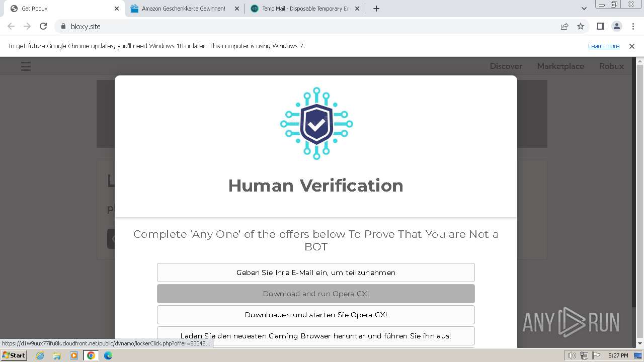The image size is (644, 362).
Task: Close the Get Robux tab
Action: (117, 9)
